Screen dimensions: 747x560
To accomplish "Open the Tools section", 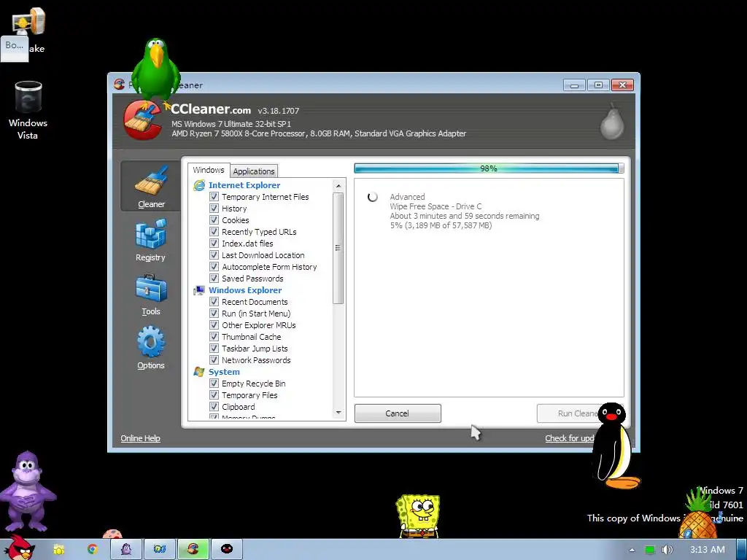I will (x=150, y=295).
